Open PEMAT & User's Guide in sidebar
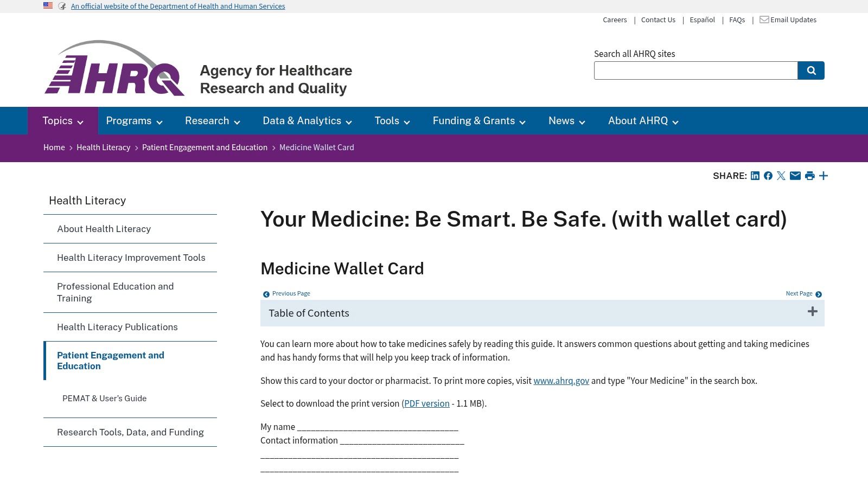Viewport: 868px width, 488px height. [104, 398]
